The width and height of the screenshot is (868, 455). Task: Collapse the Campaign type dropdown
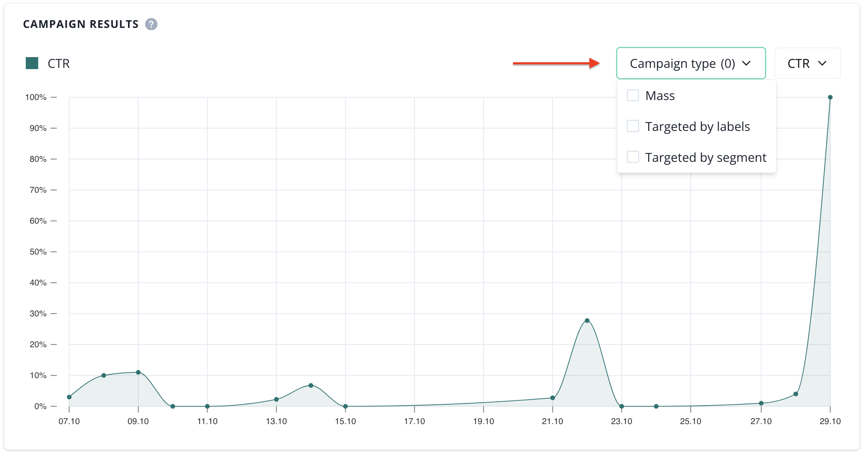tap(690, 64)
